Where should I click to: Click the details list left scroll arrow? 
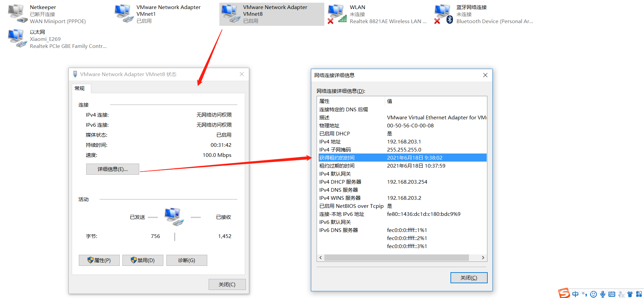tap(321, 258)
